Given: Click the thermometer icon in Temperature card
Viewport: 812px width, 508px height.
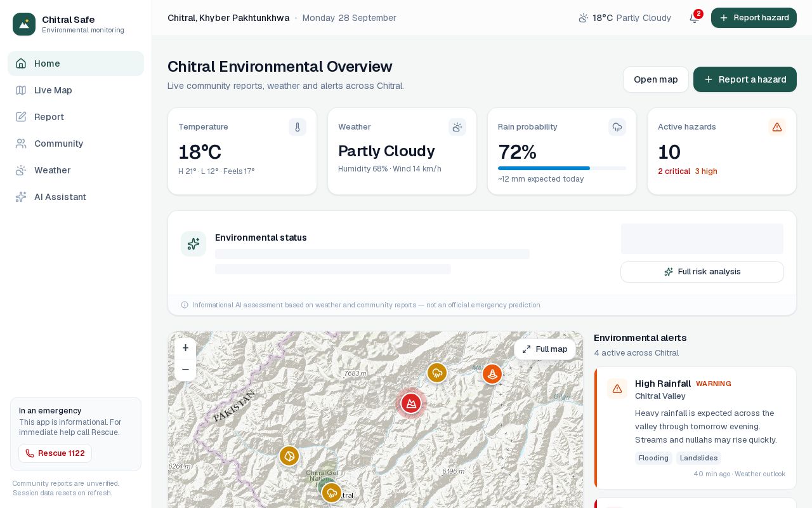Looking at the screenshot, I should pos(298,127).
